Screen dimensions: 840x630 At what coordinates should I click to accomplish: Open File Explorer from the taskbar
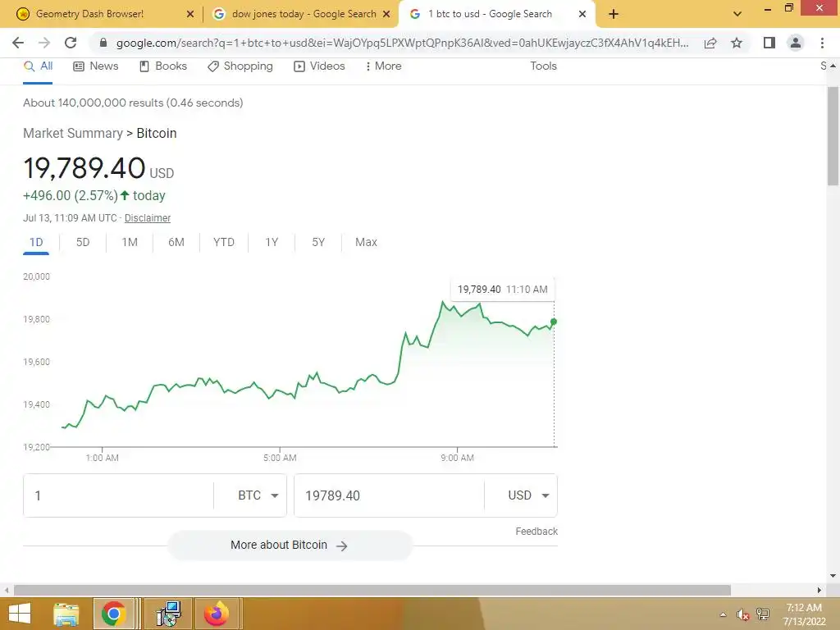[x=66, y=614]
